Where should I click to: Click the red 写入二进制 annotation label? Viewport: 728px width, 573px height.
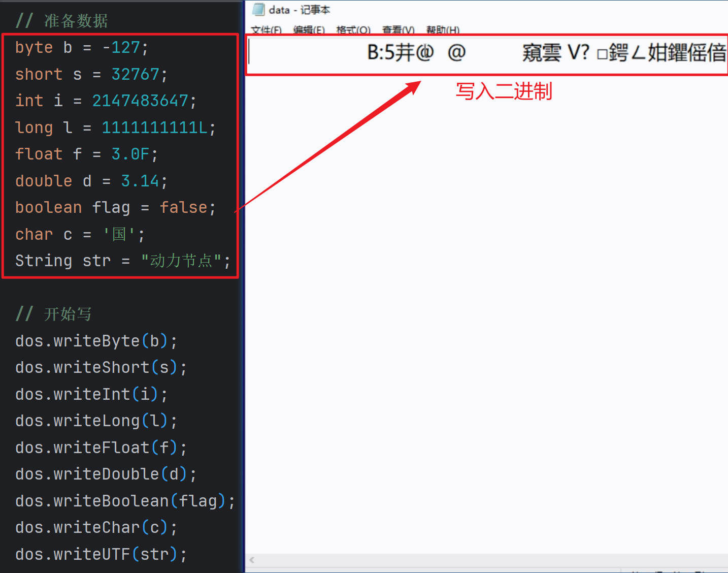(x=503, y=92)
